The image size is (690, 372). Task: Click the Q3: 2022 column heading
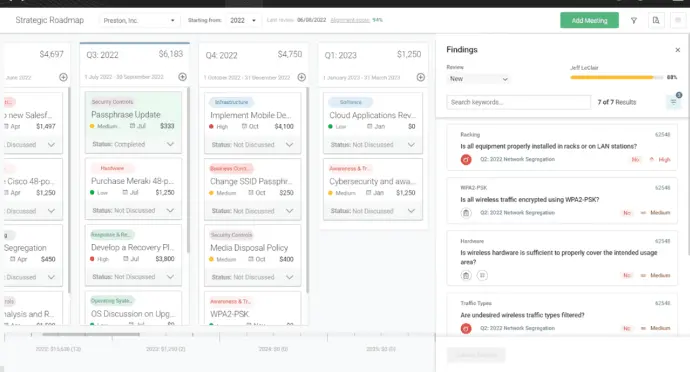coord(102,55)
